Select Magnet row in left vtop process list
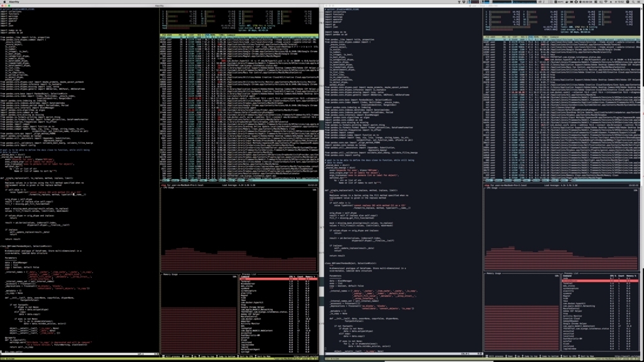 [x=279, y=295]
